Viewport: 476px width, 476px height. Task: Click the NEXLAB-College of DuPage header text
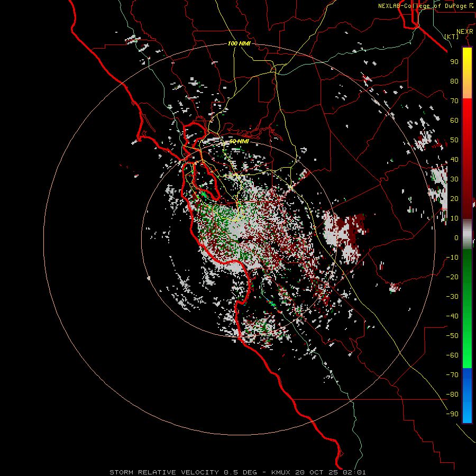point(425,6)
